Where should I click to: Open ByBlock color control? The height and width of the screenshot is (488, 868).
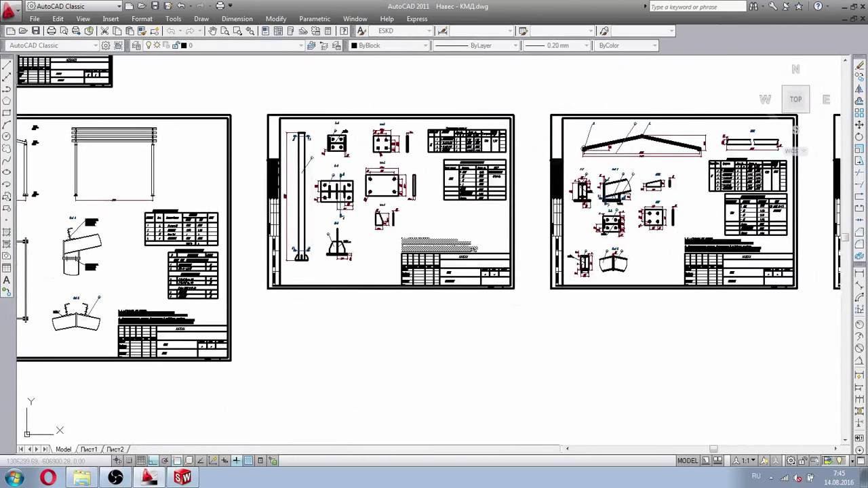pyautogui.click(x=389, y=45)
